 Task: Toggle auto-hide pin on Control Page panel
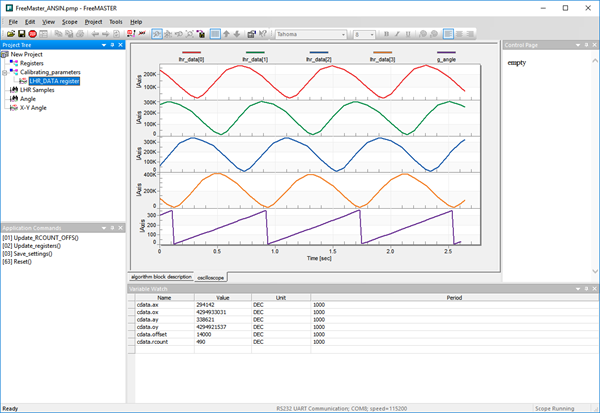click(x=586, y=45)
